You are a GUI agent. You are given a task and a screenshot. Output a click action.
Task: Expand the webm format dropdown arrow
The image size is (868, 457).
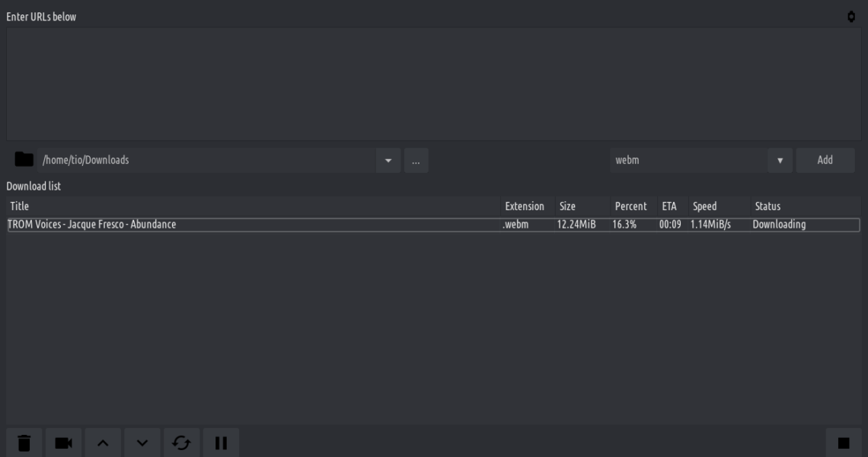tap(780, 161)
